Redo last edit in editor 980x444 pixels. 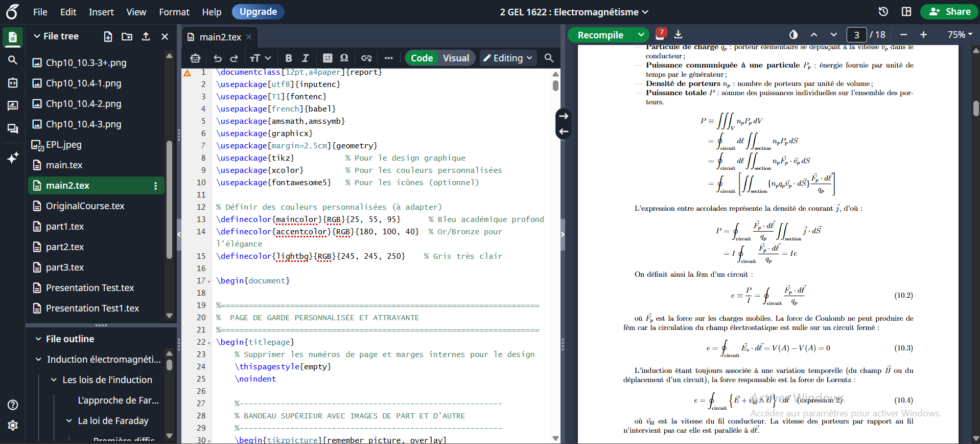coord(234,58)
